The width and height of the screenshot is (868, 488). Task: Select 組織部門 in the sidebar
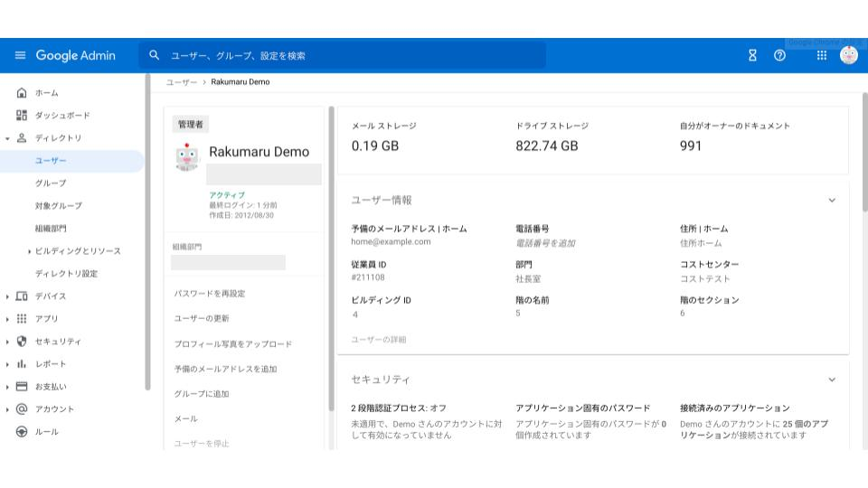pyautogui.click(x=51, y=229)
